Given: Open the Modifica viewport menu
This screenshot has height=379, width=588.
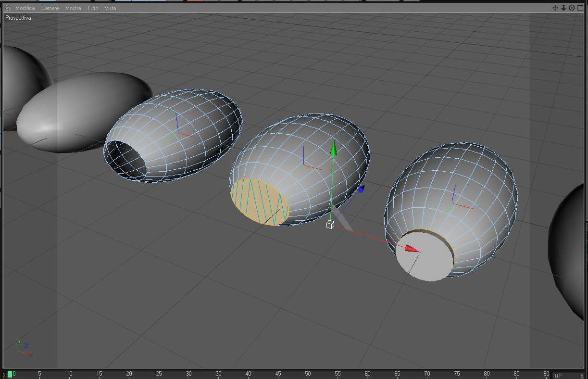Looking at the screenshot, I should click(25, 8).
